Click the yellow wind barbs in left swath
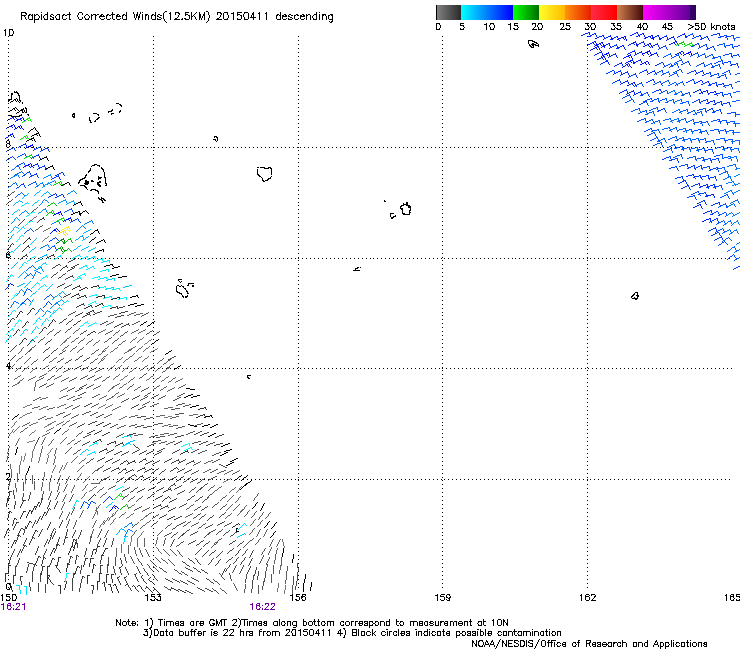The width and height of the screenshot is (740, 650). pos(64,231)
